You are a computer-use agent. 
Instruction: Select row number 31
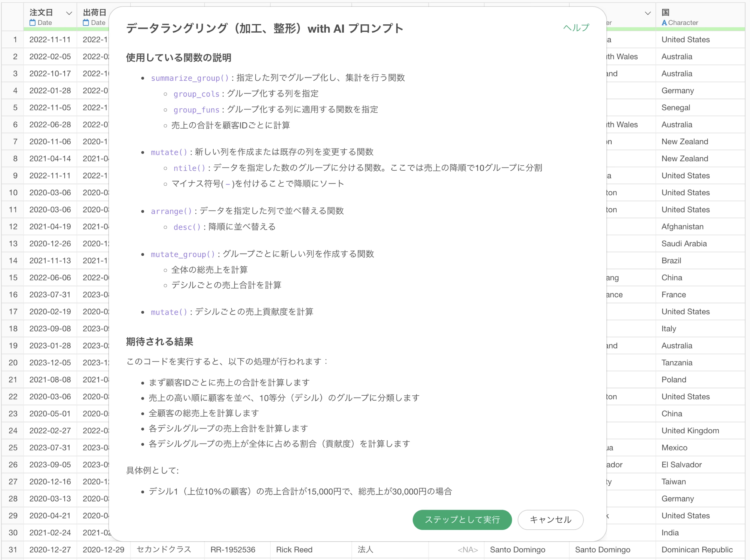point(13,549)
